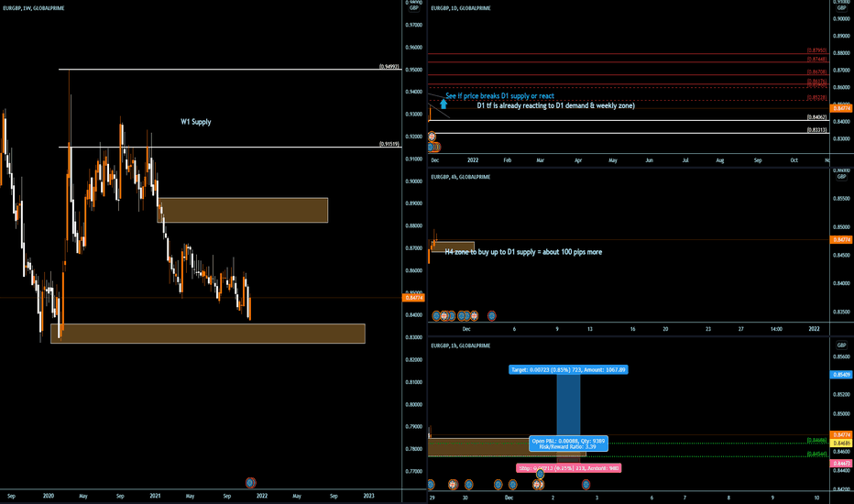Click the event icon just left of Dec on the 1h chart
This screenshot has width=854, height=504.
[x=498, y=485]
